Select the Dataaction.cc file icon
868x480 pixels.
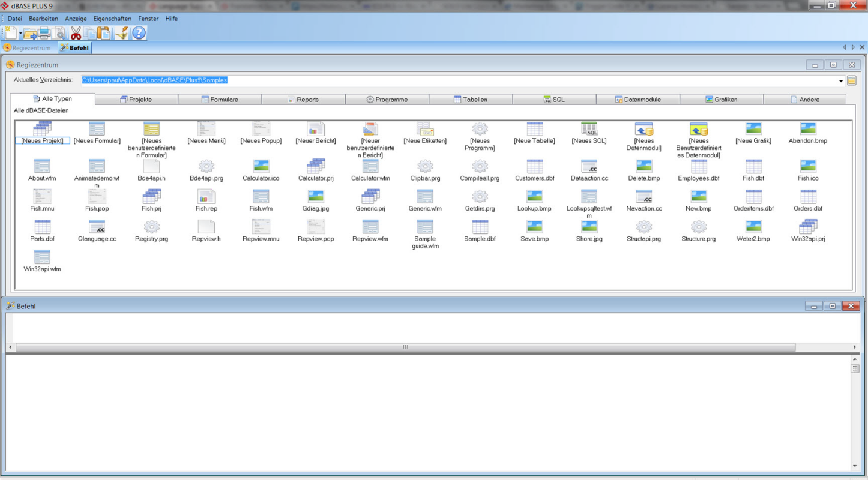coord(589,166)
